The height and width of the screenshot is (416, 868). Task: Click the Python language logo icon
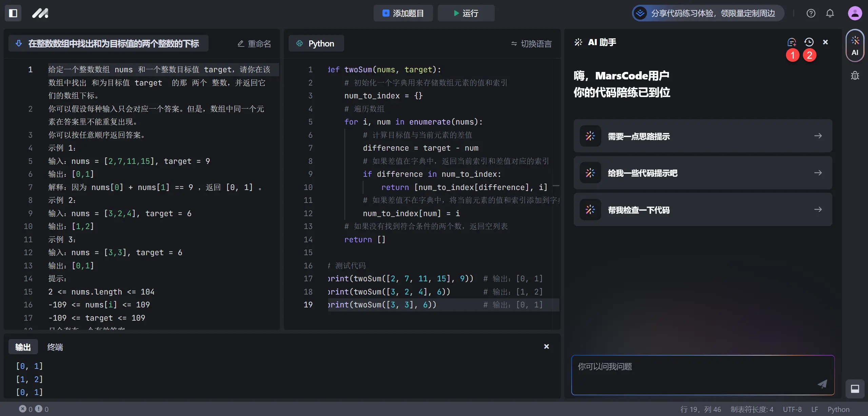point(299,43)
